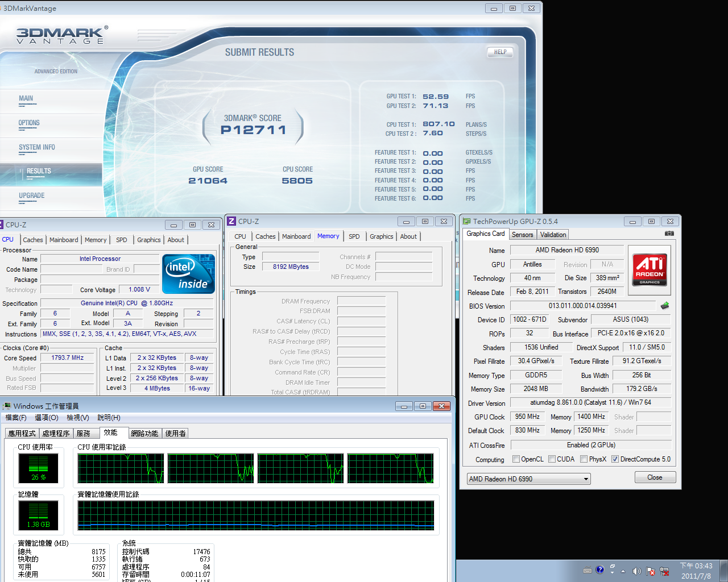Show hidden tray icons arrow

point(623,571)
